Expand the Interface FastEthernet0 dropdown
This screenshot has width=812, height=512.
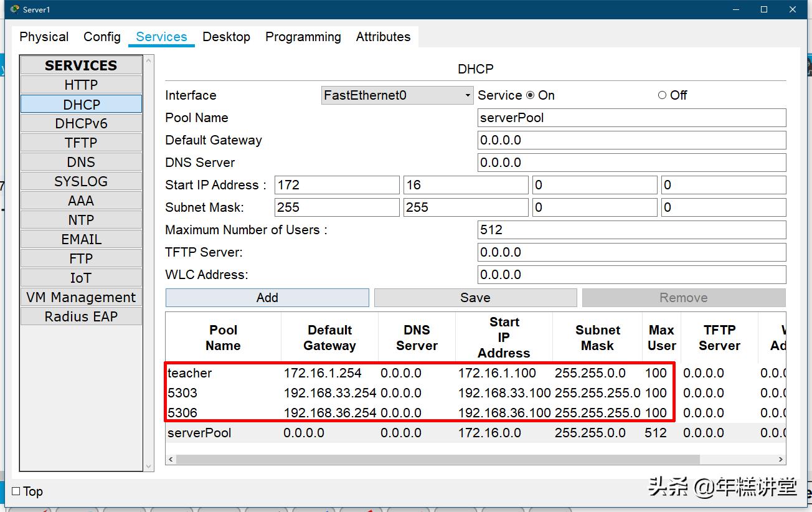pyautogui.click(x=397, y=95)
